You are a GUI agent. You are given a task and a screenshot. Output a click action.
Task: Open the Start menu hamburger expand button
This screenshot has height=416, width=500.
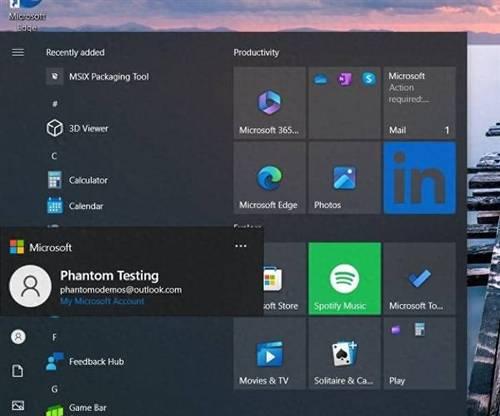[18, 52]
